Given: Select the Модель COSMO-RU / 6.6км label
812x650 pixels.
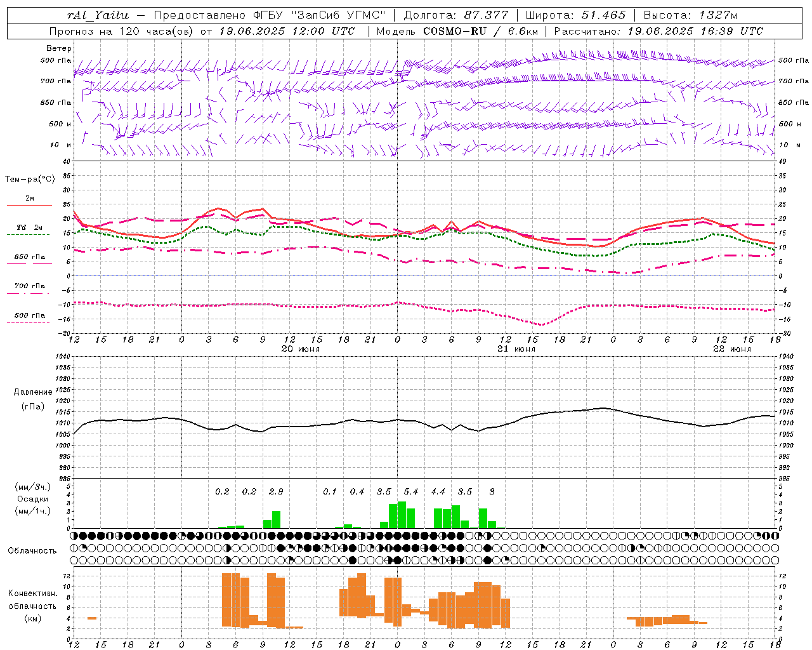Looking at the screenshot, I should point(457,31).
